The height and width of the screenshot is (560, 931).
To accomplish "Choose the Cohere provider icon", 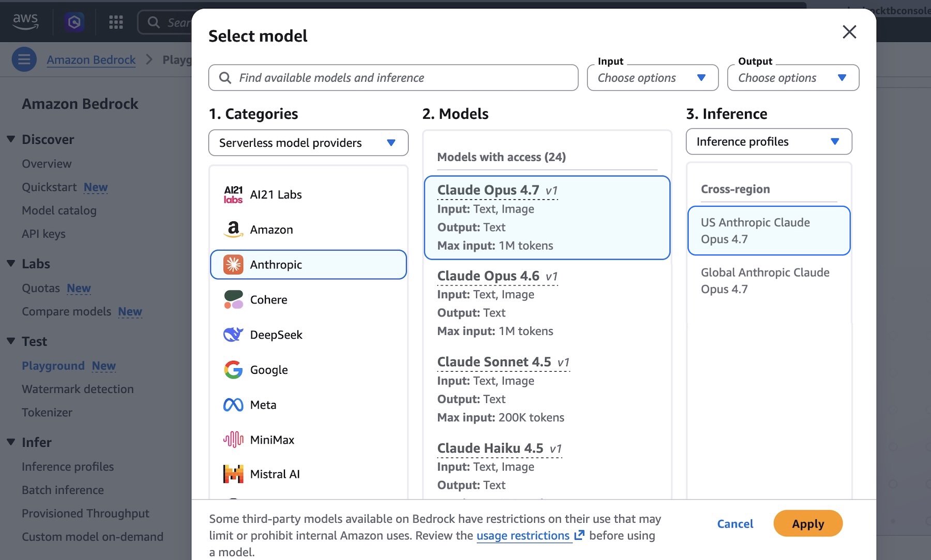I will 233,299.
